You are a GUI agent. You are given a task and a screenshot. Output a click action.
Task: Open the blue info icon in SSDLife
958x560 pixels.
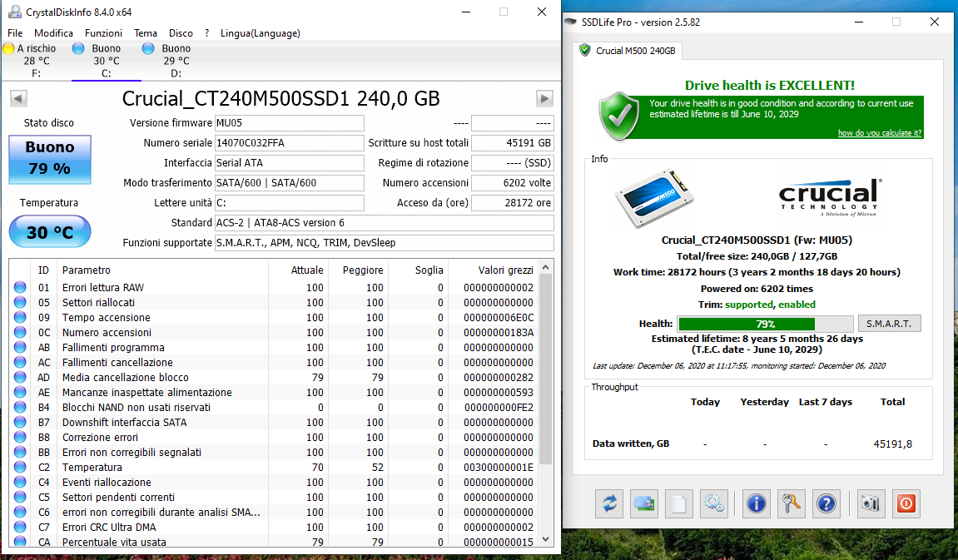tap(757, 503)
